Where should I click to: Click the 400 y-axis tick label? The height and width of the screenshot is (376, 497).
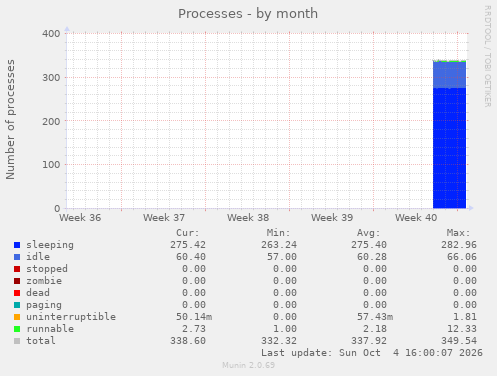point(51,34)
